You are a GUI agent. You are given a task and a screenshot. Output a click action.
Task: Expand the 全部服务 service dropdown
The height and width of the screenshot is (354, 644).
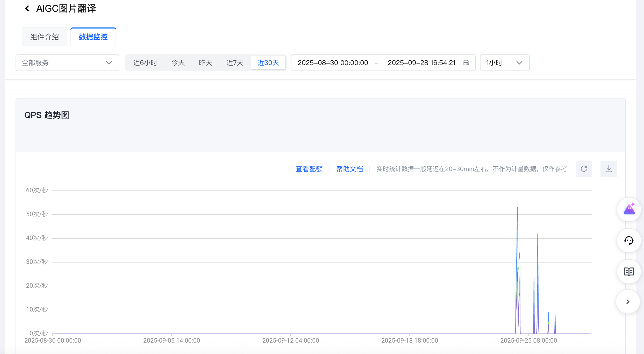[x=67, y=63]
